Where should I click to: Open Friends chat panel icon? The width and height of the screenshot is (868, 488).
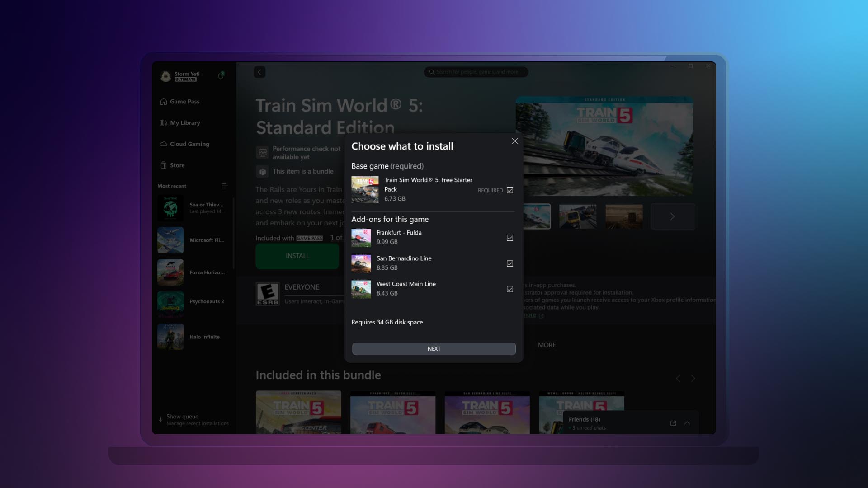coord(672,422)
